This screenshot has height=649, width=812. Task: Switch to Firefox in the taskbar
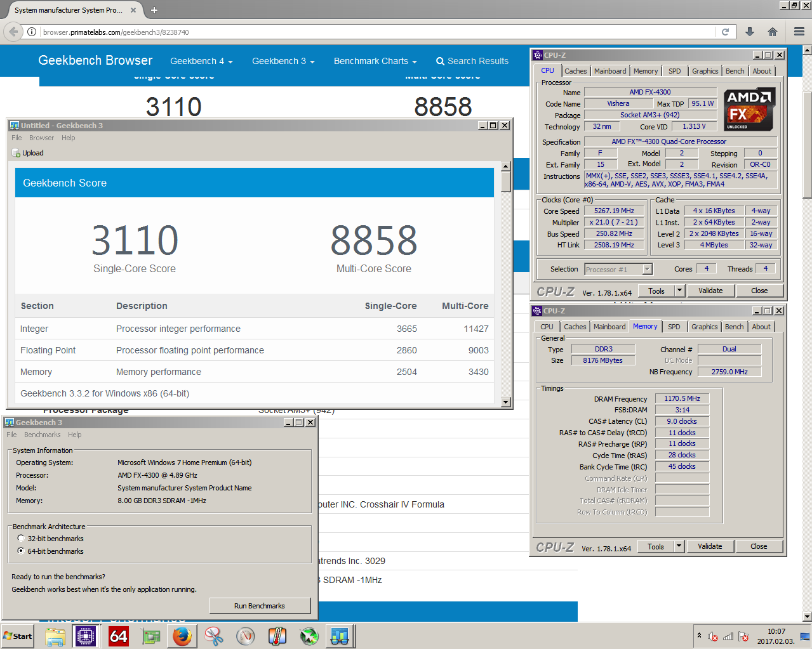click(182, 636)
